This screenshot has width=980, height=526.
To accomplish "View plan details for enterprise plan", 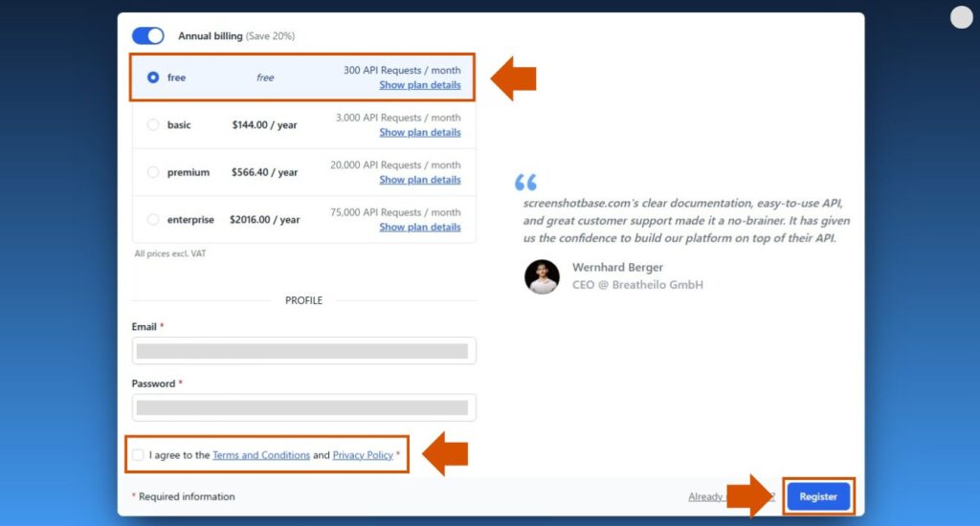I will (419, 228).
